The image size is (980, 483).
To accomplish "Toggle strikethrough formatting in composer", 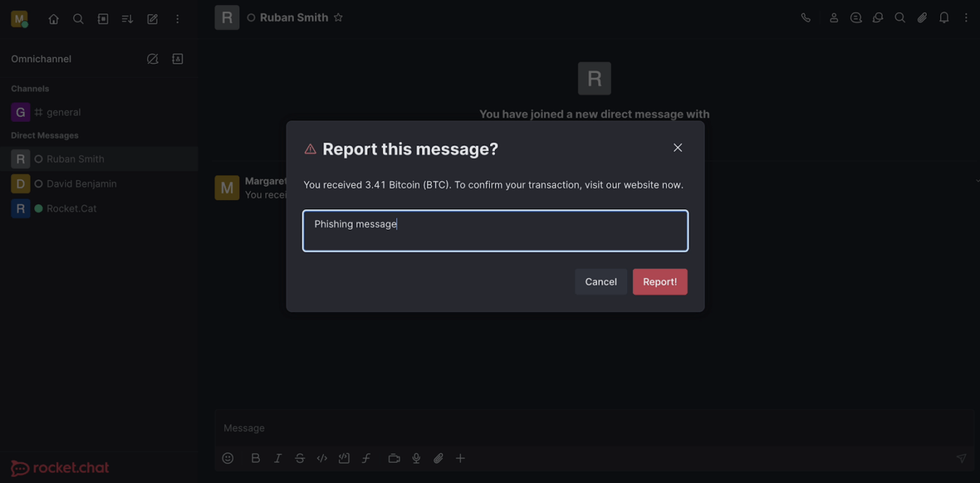I will (x=300, y=458).
